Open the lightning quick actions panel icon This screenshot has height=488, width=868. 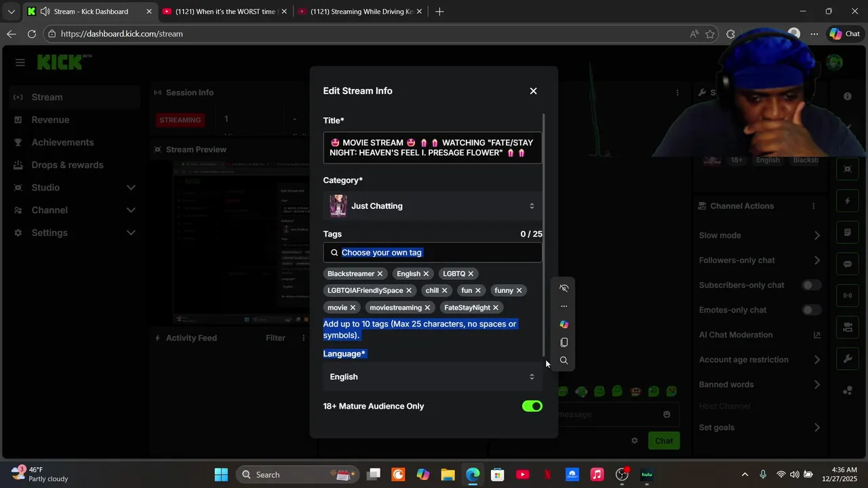click(x=848, y=201)
